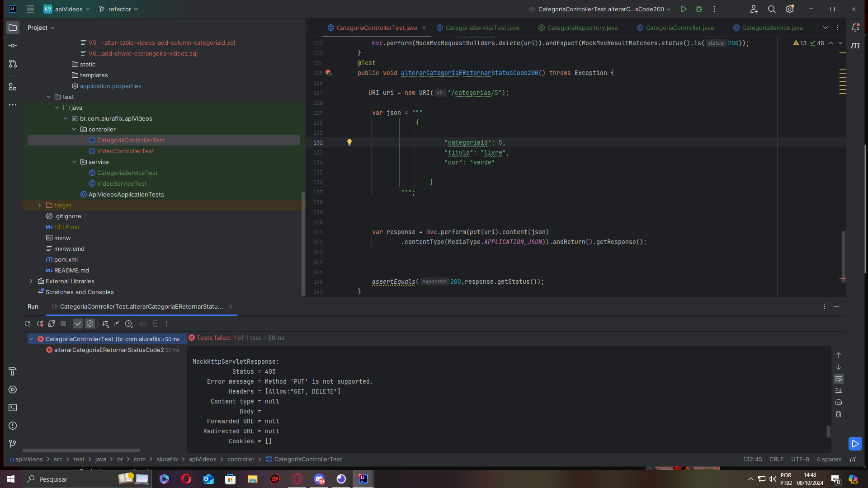868x488 pixels.
Task: Open the Problems tool window icon
Action: pyautogui.click(x=13, y=426)
